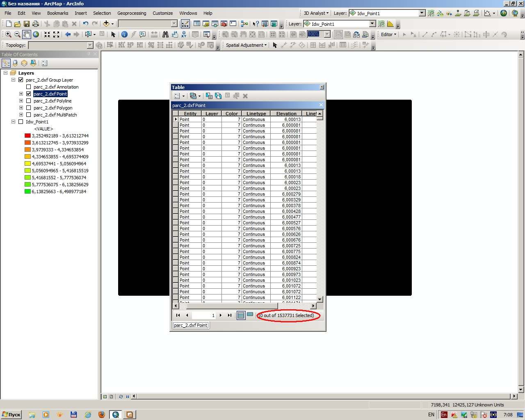Choose the Select Elements black arrow tool

click(x=113, y=34)
